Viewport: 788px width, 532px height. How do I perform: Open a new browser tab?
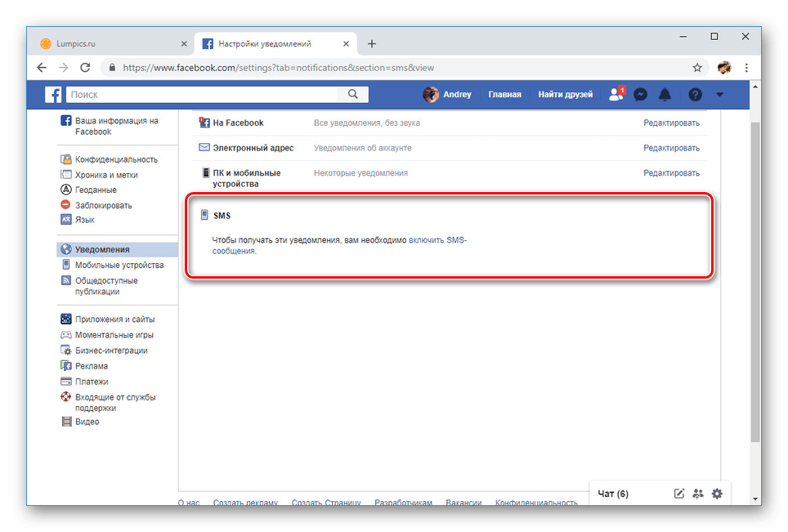coord(372,43)
